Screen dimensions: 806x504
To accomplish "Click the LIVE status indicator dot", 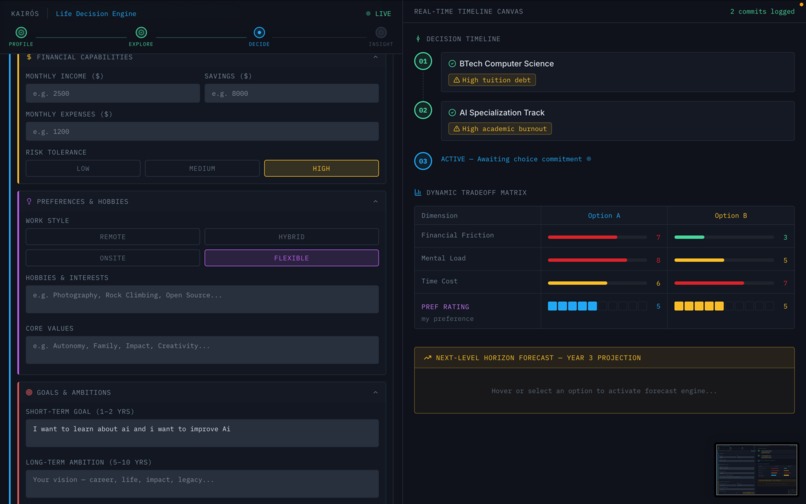I will click(368, 13).
